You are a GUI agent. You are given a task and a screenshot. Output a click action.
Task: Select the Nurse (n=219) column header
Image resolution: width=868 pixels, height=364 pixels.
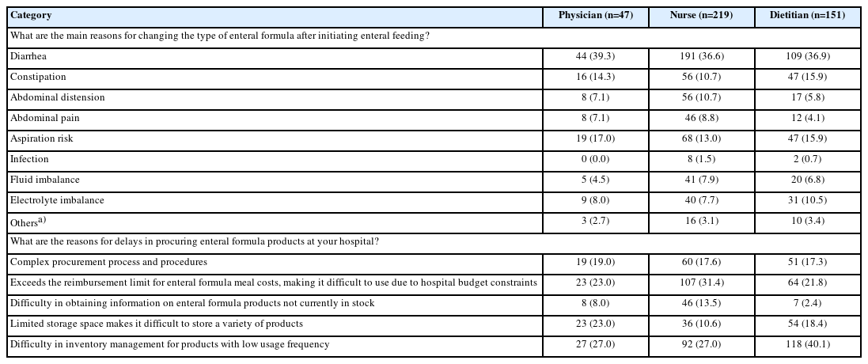click(699, 16)
